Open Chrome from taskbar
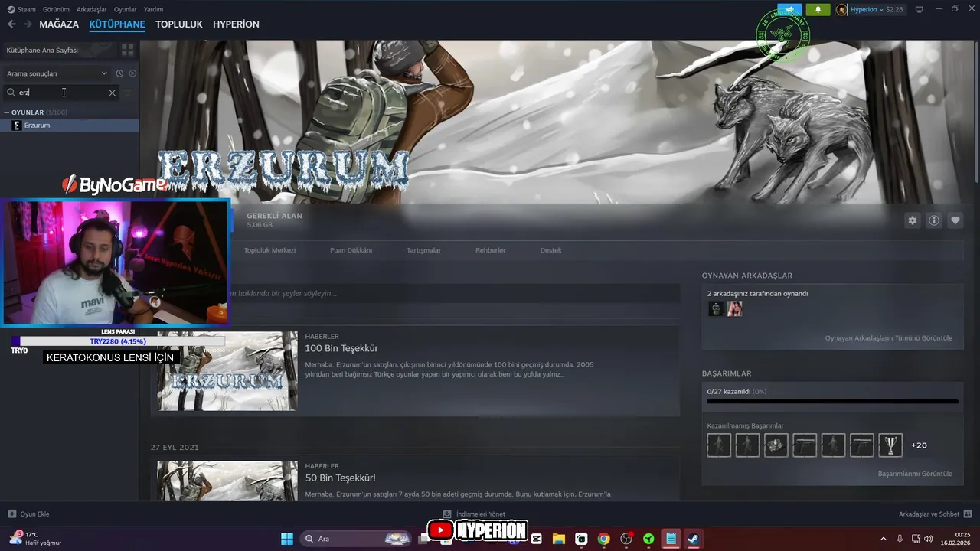Screen dimensions: 980x551 604,539
